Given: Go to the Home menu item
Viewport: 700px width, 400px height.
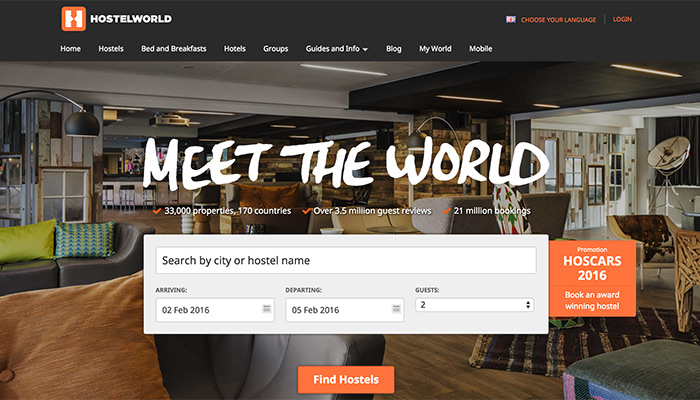Looking at the screenshot, I should click(x=71, y=49).
